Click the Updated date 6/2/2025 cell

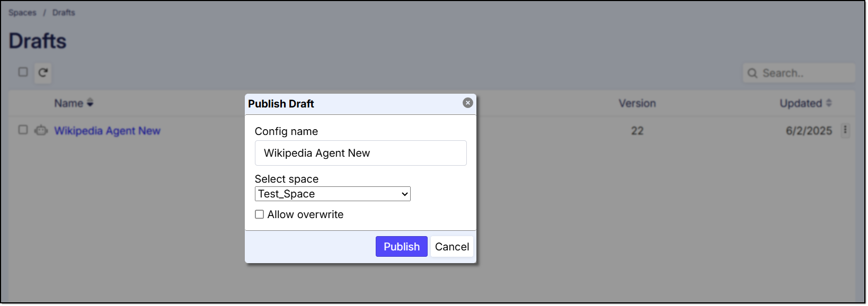tap(809, 131)
